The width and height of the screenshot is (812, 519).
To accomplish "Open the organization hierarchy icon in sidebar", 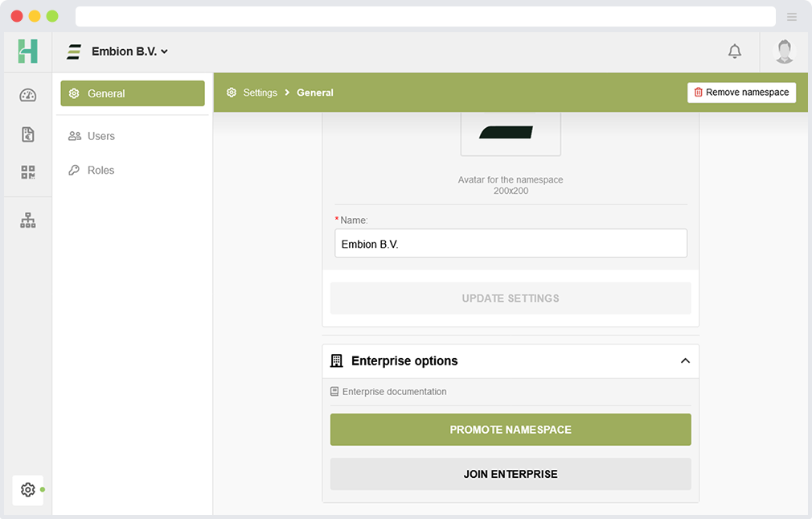I will click(x=28, y=220).
